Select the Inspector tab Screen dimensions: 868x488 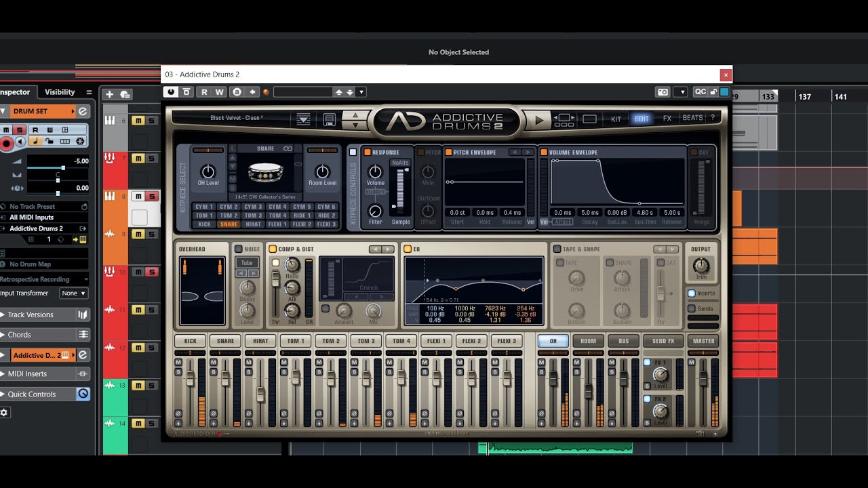15,92
